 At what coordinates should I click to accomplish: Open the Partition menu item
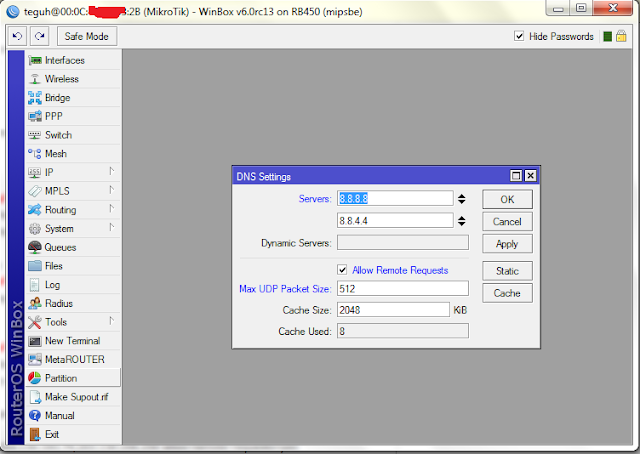(74, 378)
